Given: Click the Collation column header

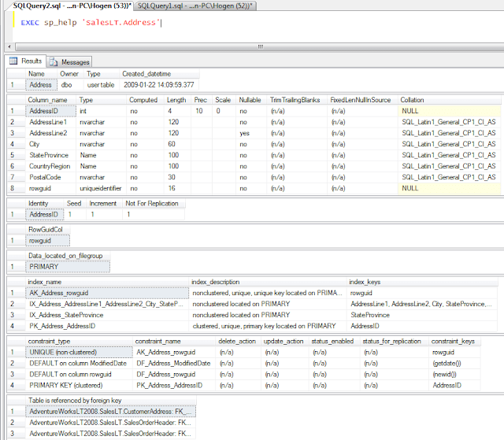Looking at the screenshot, I should point(449,100).
